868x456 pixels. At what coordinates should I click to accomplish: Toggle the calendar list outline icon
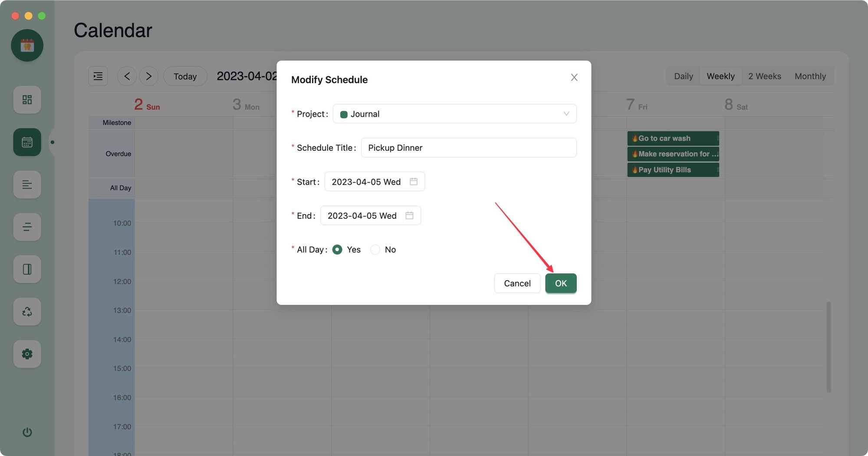98,76
